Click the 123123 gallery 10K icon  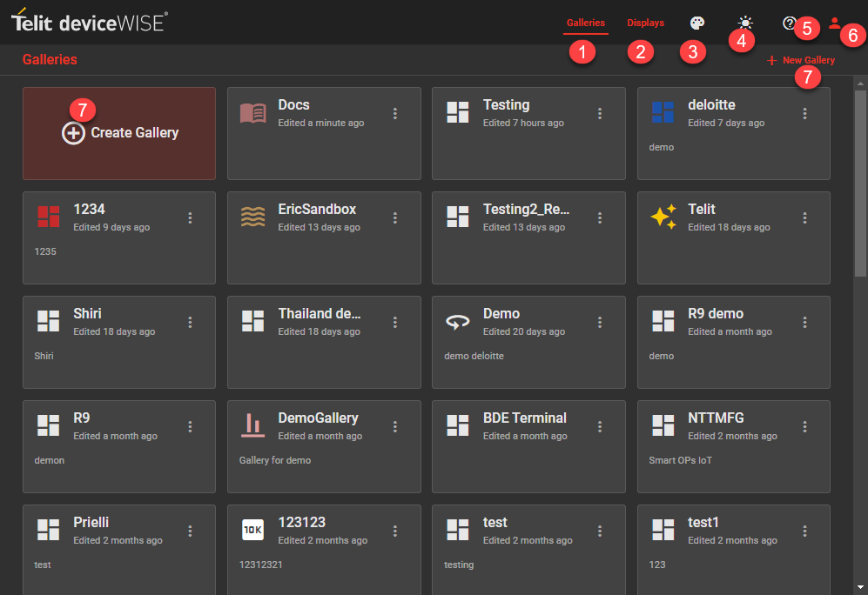pyautogui.click(x=253, y=530)
